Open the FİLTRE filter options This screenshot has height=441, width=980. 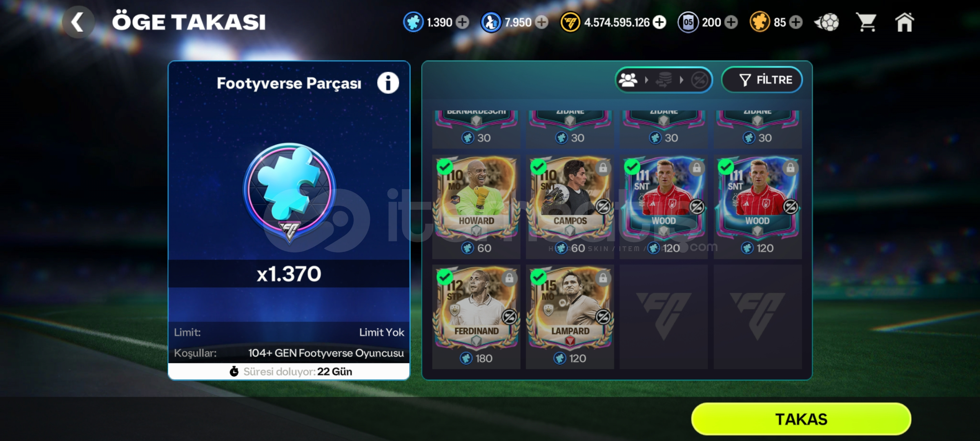pyautogui.click(x=762, y=80)
